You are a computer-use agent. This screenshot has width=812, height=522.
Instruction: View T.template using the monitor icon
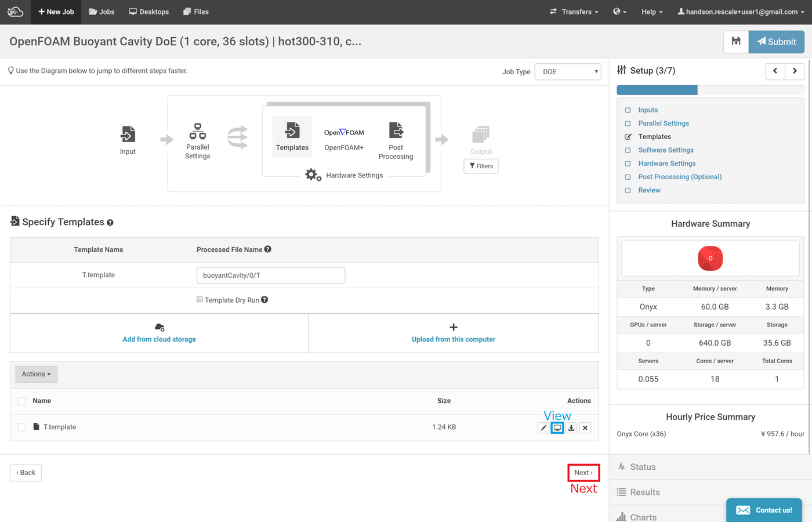click(x=557, y=428)
